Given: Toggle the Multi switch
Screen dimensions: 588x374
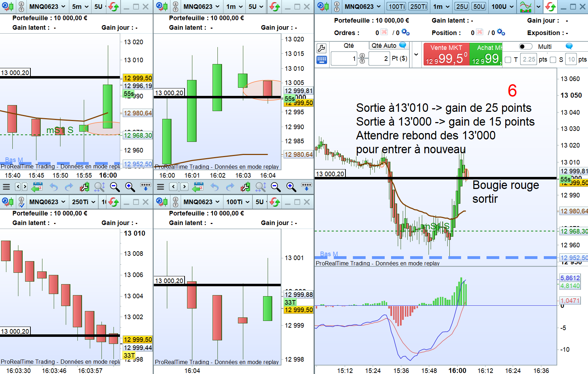Looking at the screenshot, I should 526,46.
